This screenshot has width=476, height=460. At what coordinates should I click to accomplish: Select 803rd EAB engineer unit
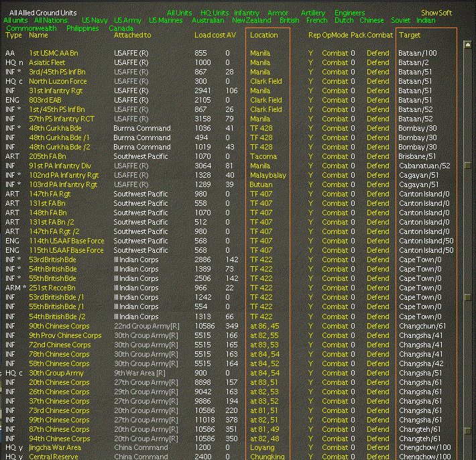point(45,100)
